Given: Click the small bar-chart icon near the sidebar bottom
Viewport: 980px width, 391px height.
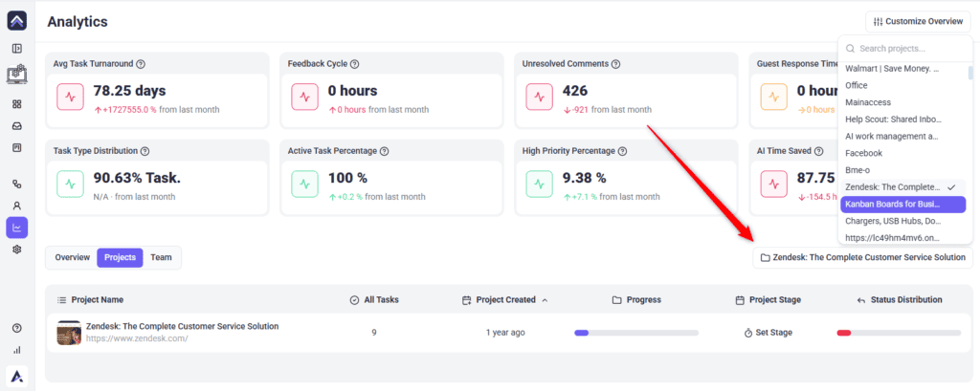Looking at the screenshot, I should pos(17,350).
